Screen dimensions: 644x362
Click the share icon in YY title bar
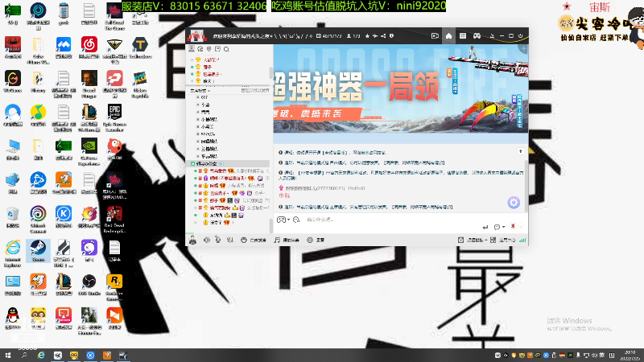[x=383, y=36]
